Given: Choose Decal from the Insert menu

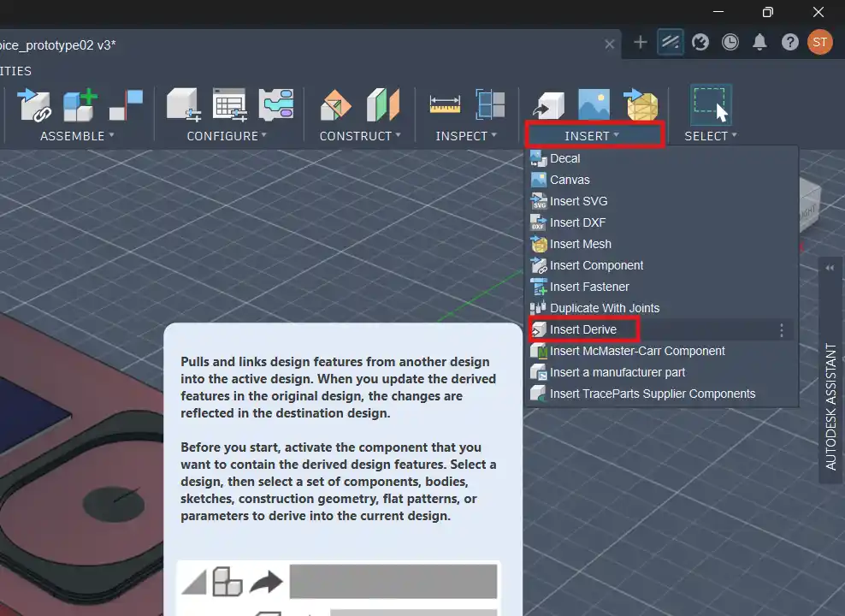Looking at the screenshot, I should click(x=661, y=158).
